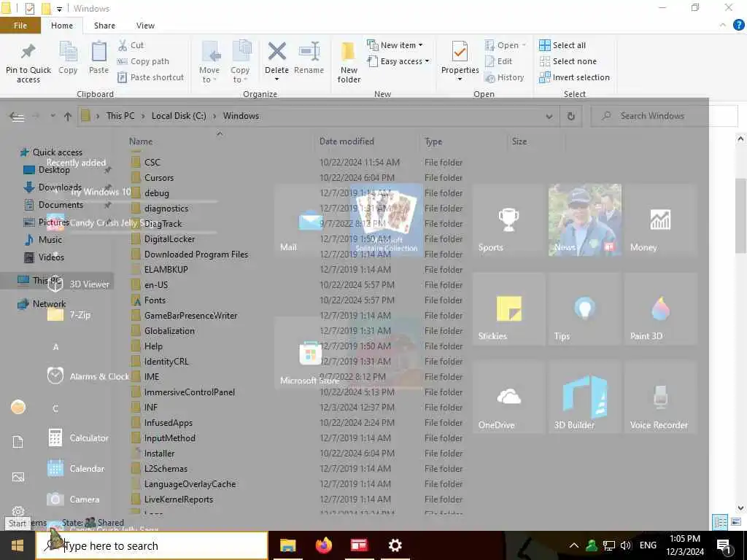Click Local Disk (C:) breadcrumb
747x560 pixels.
179,116
